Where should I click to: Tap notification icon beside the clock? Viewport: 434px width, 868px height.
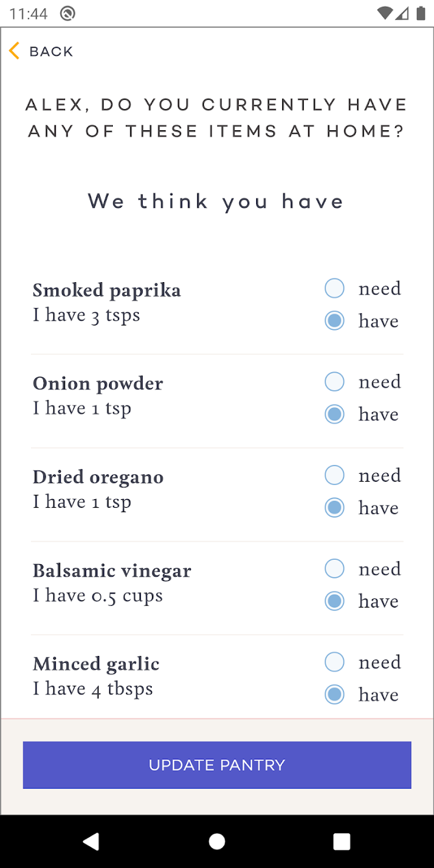point(68,14)
